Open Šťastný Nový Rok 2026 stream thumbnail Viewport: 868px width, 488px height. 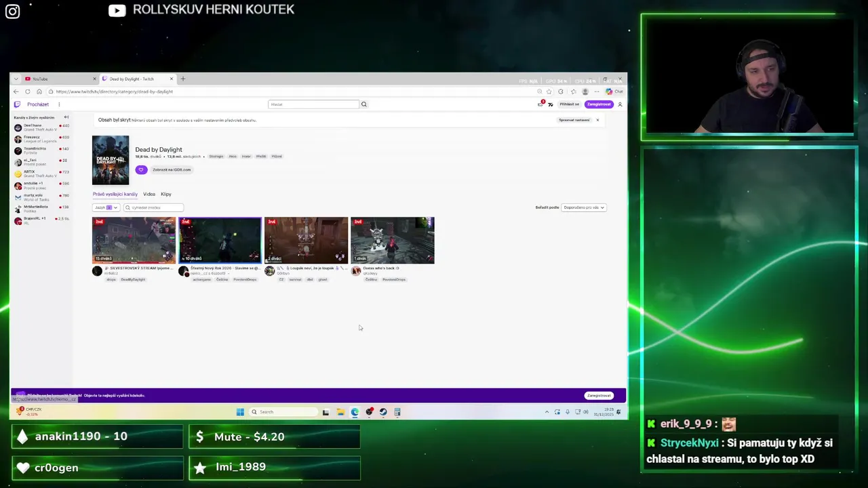click(220, 240)
